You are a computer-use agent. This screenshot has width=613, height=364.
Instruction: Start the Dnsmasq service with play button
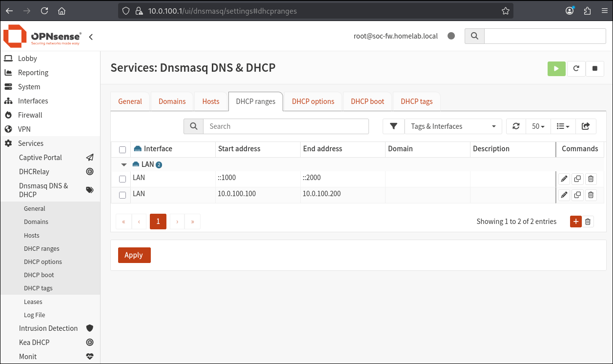click(556, 68)
